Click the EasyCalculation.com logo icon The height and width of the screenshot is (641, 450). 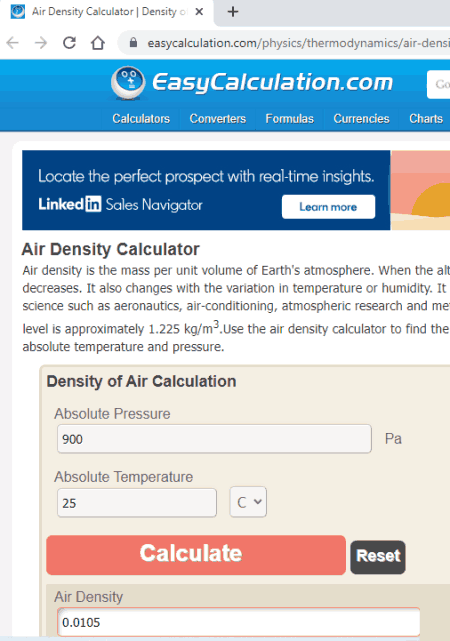point(128,83)
